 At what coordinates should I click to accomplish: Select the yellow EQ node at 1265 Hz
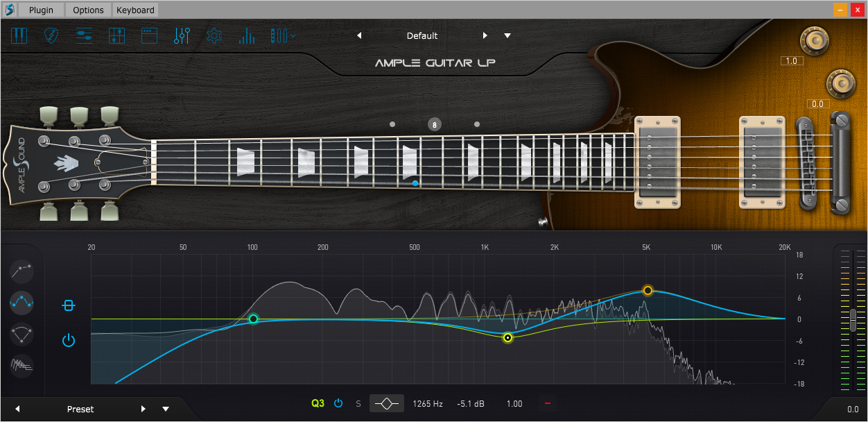tap(507, 338)
